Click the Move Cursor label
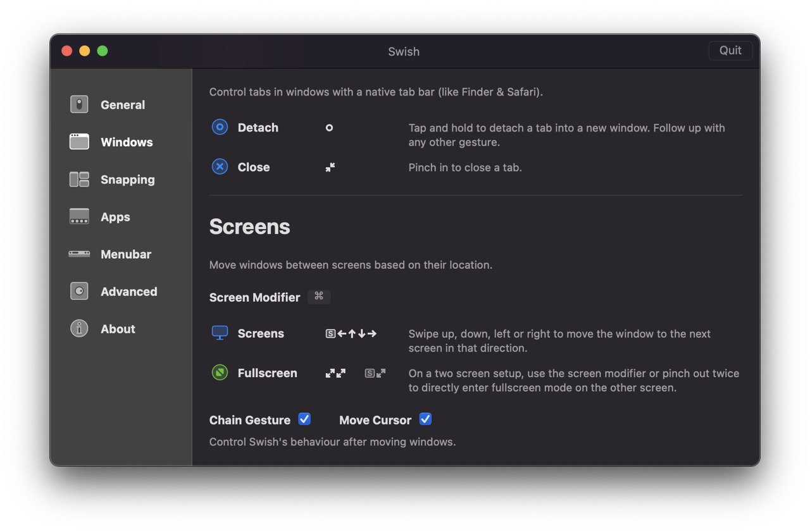Screen dimensions: 810x532 tap(375, 420)
